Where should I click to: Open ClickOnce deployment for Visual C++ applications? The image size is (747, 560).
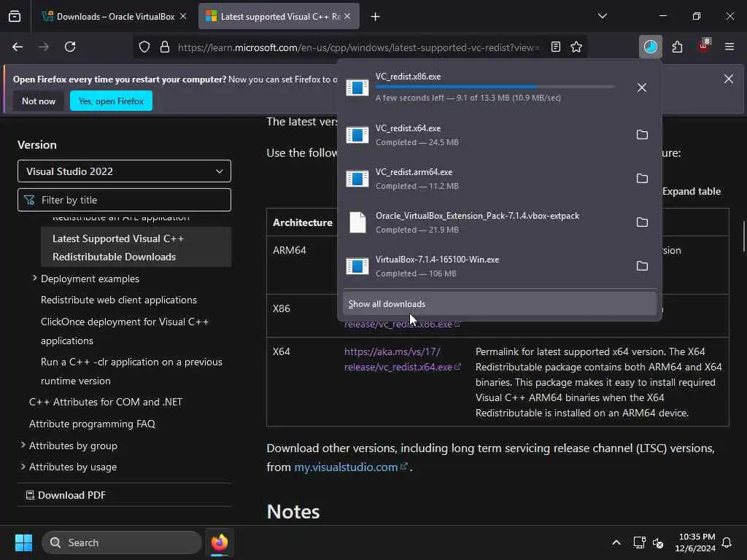point(125,331)
